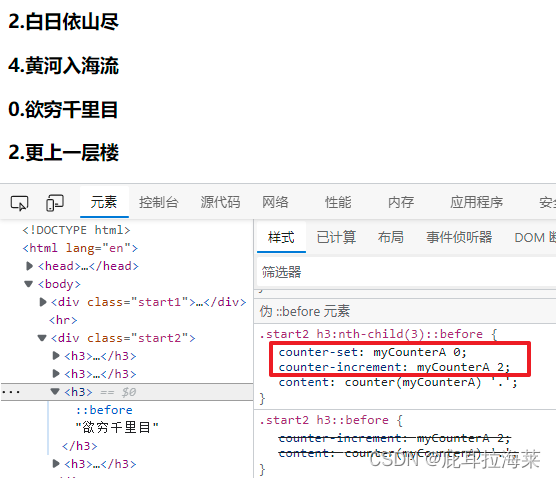556x478 pixels.
Task: Open the 源代码 tab
Action: [x=220, y=202]
